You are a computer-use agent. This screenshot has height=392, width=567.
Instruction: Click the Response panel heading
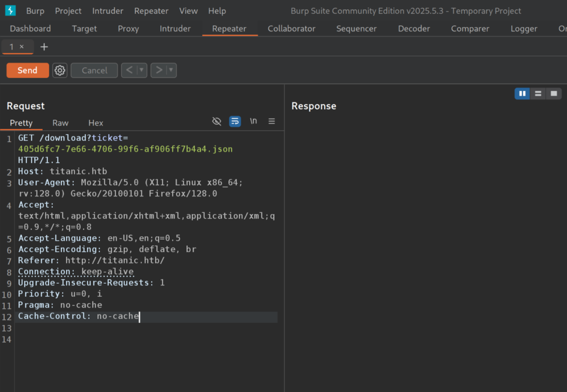point(314,106)
